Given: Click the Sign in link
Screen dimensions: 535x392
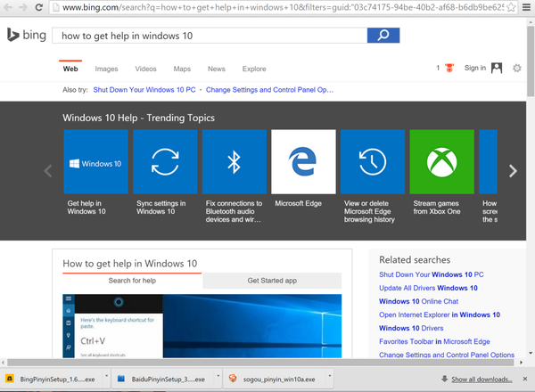Looking at the screenshot, I should click(475, 68).
